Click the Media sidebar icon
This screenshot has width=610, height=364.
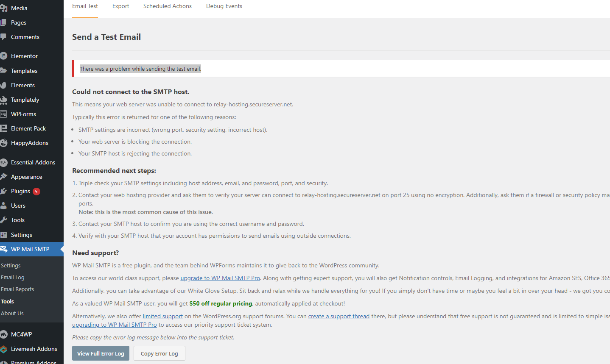pos(3,8)
